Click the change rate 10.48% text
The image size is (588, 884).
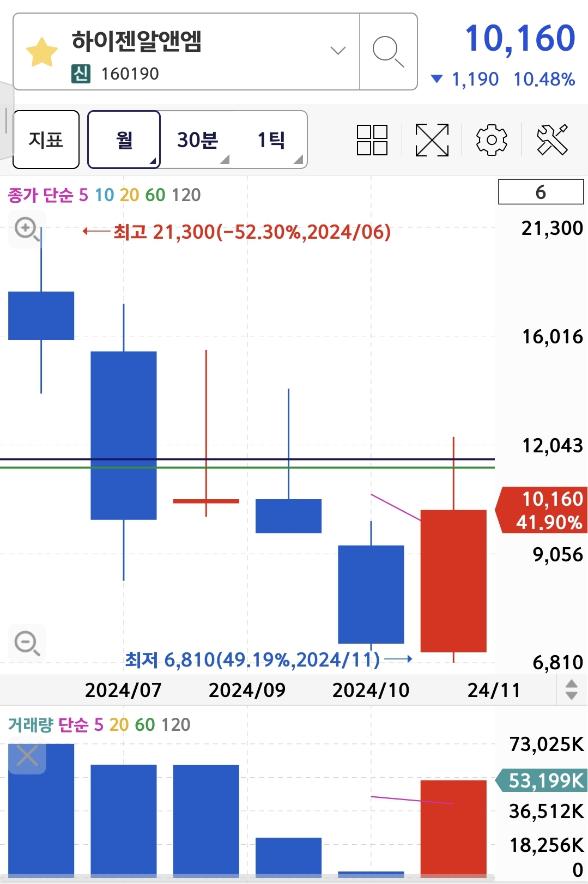tap(544, 80)
